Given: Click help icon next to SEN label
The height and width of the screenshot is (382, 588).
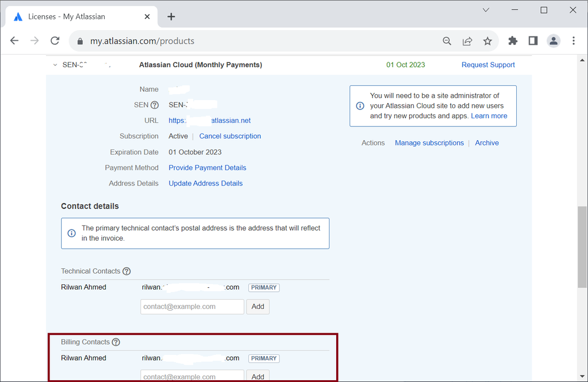Looking at the screenshot, I should [x=155, y=105].
